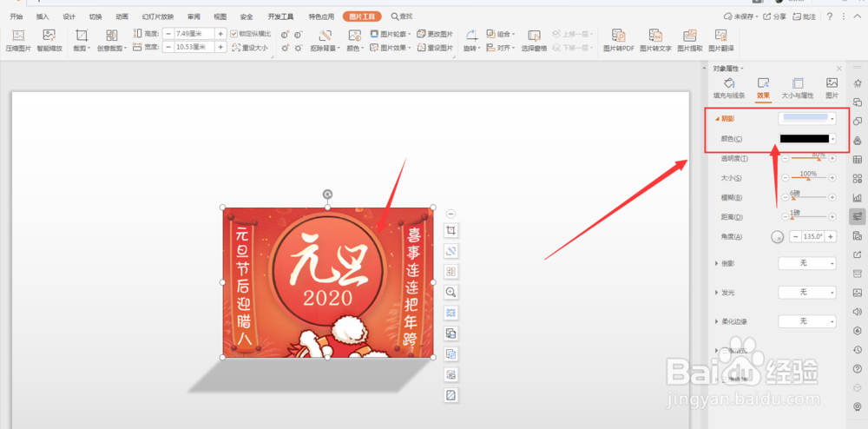
Task: Open the 插入 Insert tab
Action: pyautogui.click(x=43, y=16)
